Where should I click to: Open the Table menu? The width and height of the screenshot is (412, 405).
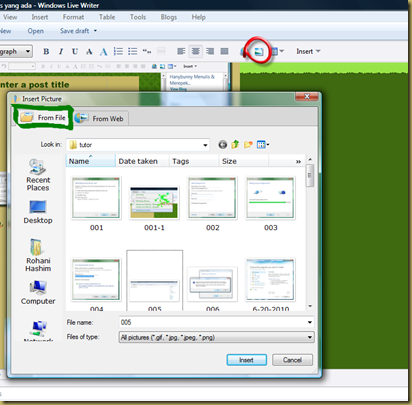[x=107, y=17]
